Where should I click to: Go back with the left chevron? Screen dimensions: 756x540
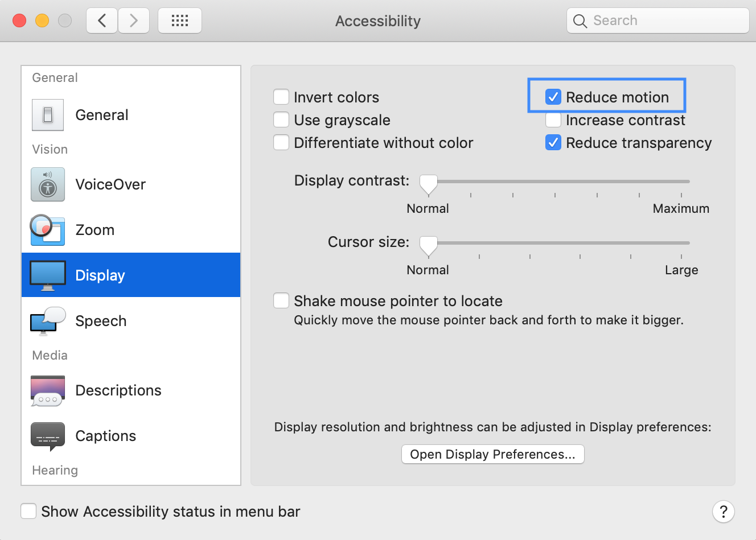coord(102,21)
